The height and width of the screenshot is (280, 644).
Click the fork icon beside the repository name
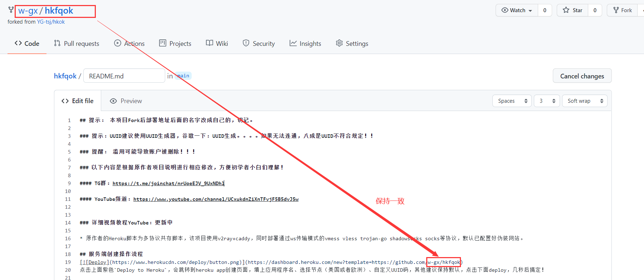click(x=11, y=10)
